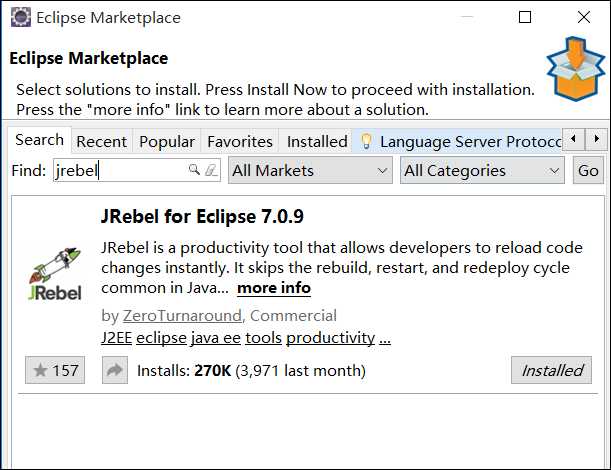Click the share arrow icon for JRebel
Image resolution: width=611 pixels, height=470 pixels.
(x=115, y=370)
